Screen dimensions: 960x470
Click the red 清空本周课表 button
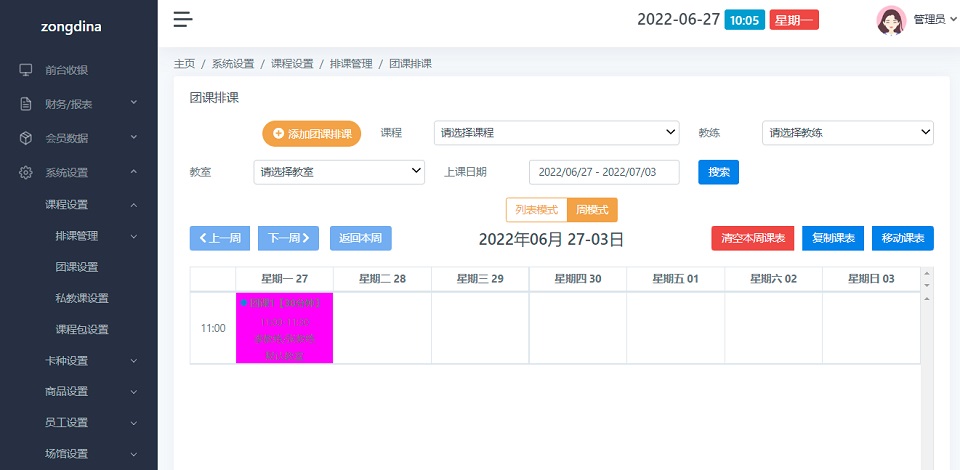click(752, 238)
